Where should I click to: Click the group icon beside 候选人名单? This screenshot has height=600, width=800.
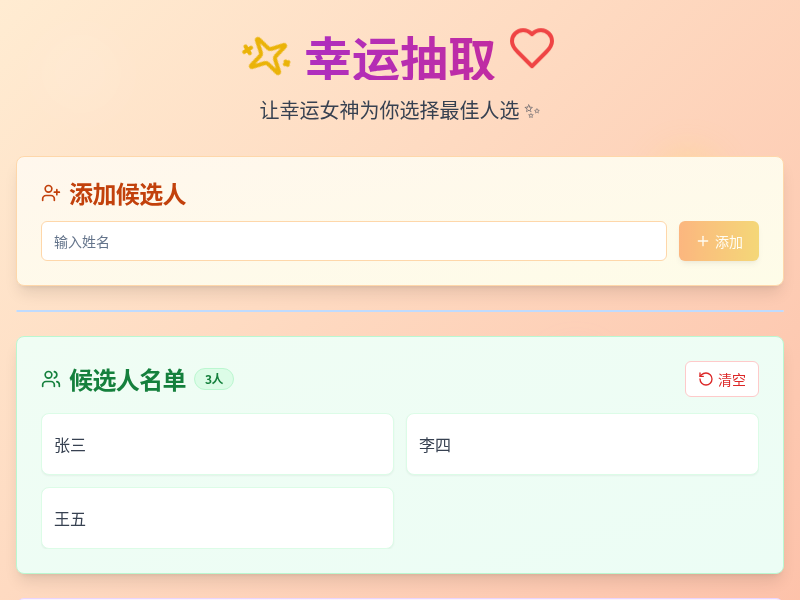(x=50, y=379)
